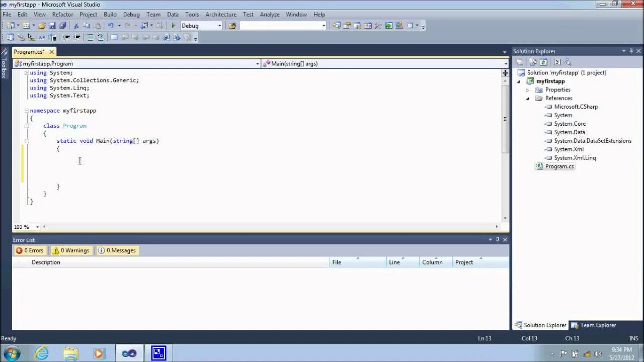Collapse the Main method outlining block

click(x=27, y=141)
